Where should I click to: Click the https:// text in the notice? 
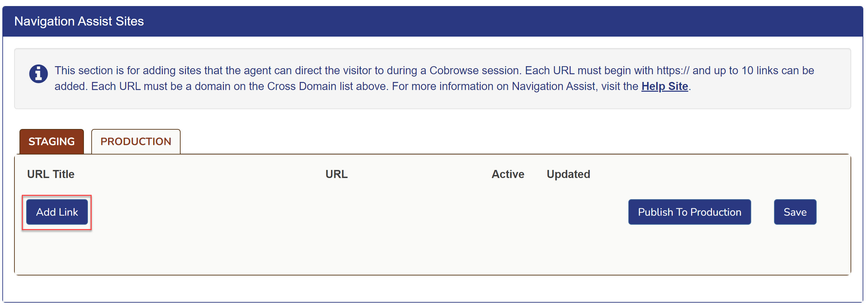click(673, 71)
